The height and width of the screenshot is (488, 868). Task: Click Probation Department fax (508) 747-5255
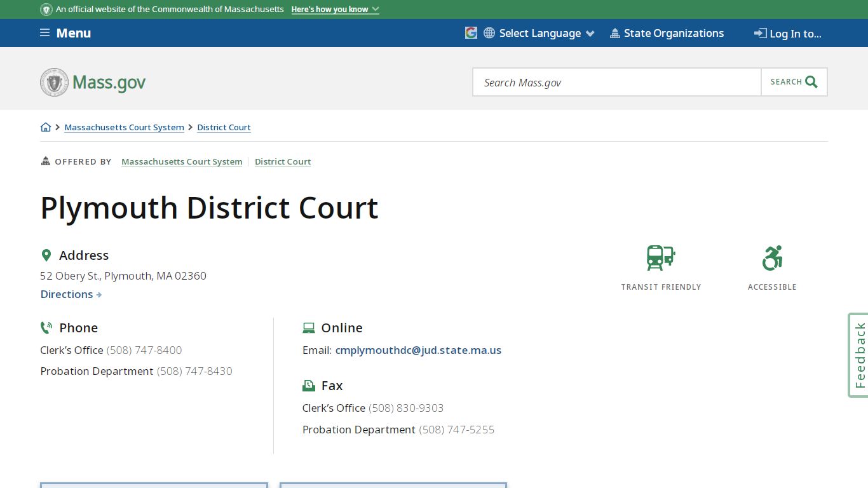click(x=456, y=430)
